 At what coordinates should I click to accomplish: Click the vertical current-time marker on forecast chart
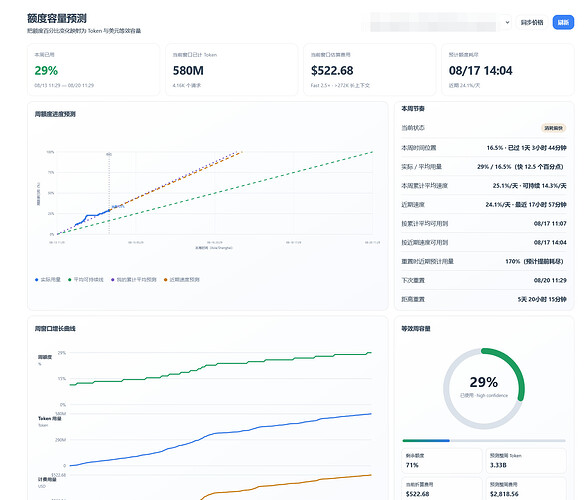coord(109,193)
